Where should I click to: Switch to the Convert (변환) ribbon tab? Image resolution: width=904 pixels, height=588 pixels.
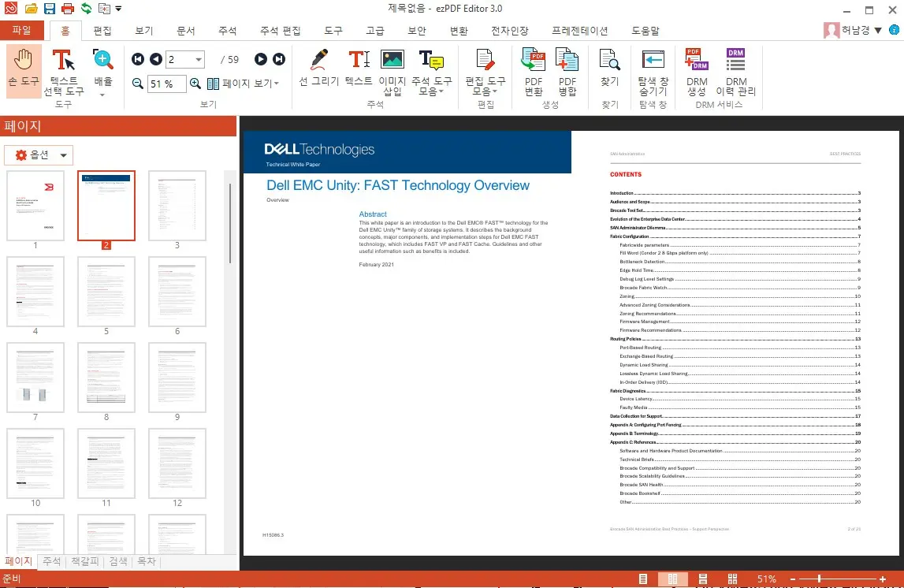(459, 31)
